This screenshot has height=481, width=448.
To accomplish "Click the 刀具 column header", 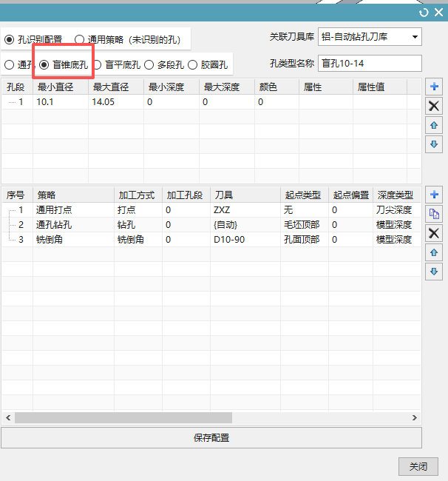I will pos(245,195).
